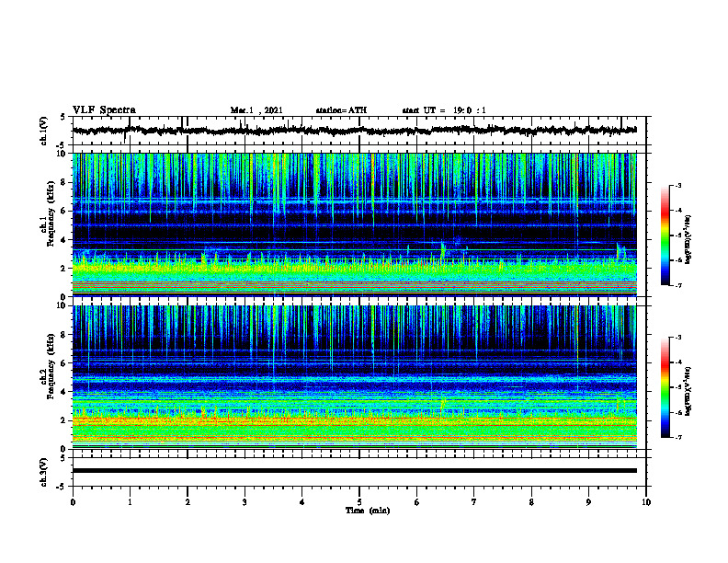Click the "-3" label on ch.1 colorbar
The height and width of the screenshot is (563, 728).
click(x=677, y=185)
